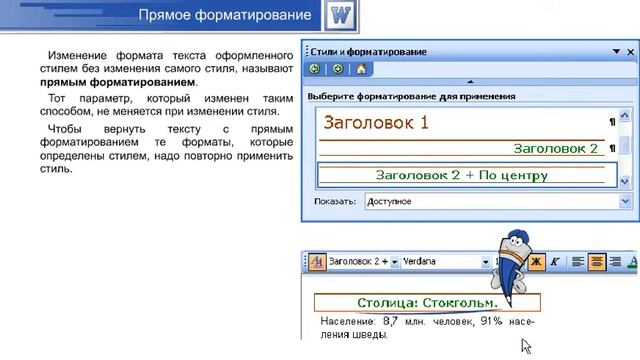Click the Word logo icon in header
The image size is (640, 360).
(340, 16)
